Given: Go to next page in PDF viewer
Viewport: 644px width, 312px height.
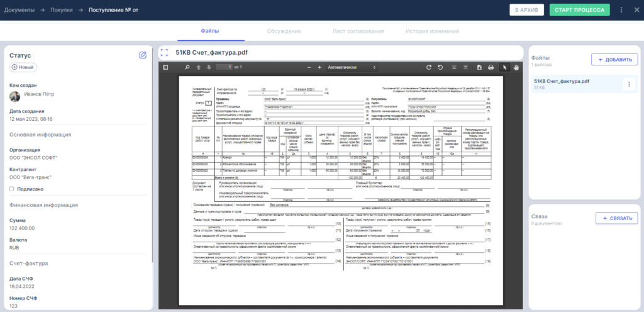Looking at the screenshot, I should point(209,67).
